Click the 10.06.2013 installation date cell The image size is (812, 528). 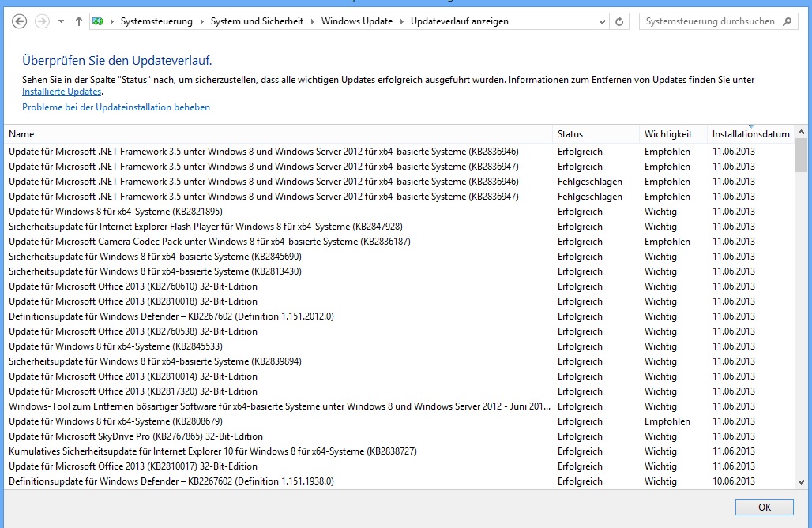[x=733, y=482]
